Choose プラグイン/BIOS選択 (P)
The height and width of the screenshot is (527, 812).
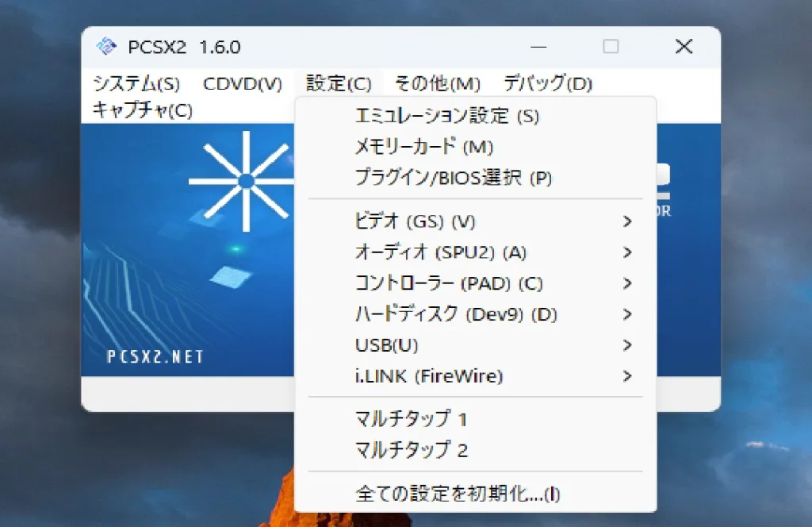pos(476,178)
